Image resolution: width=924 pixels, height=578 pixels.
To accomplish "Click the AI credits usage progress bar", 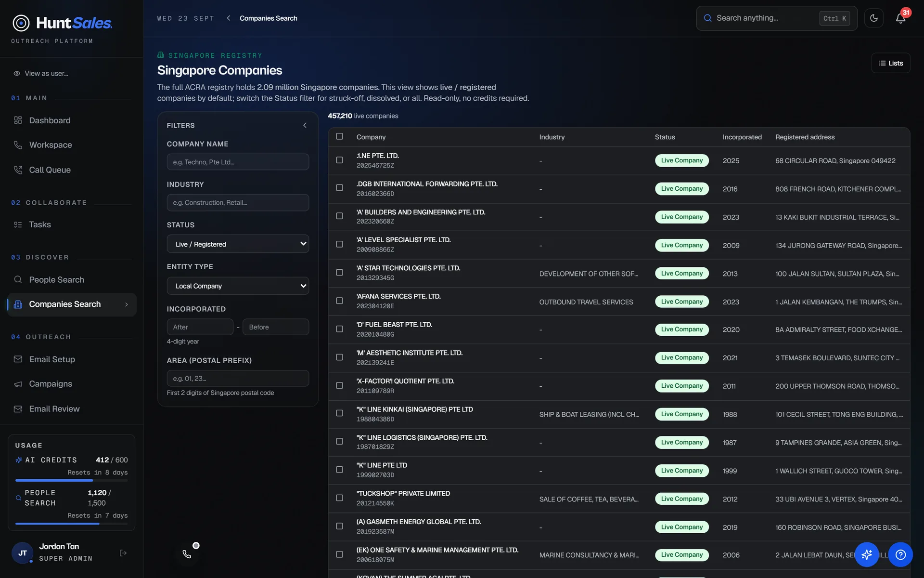I will click(71, 480).
